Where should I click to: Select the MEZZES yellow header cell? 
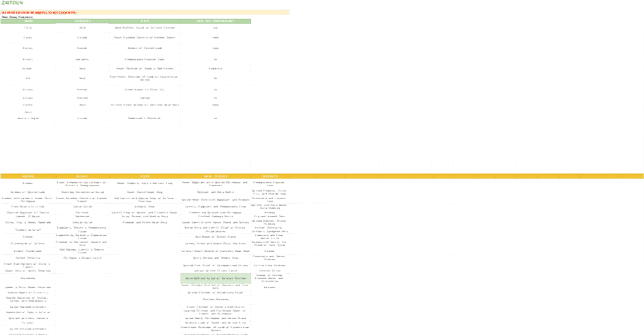[28, 176]
